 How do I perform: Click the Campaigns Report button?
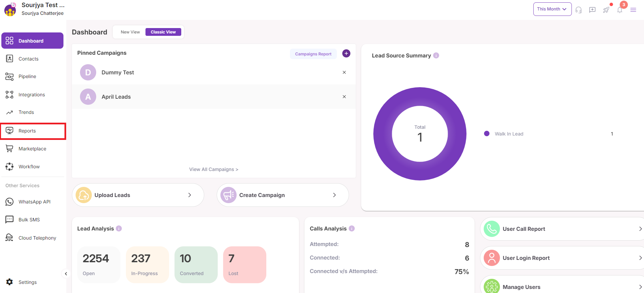(x=313, y=54)
